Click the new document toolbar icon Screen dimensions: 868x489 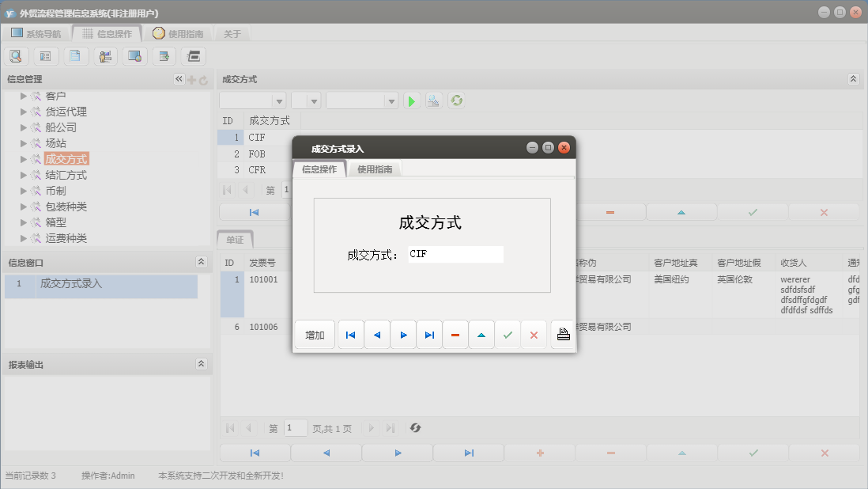75,55
